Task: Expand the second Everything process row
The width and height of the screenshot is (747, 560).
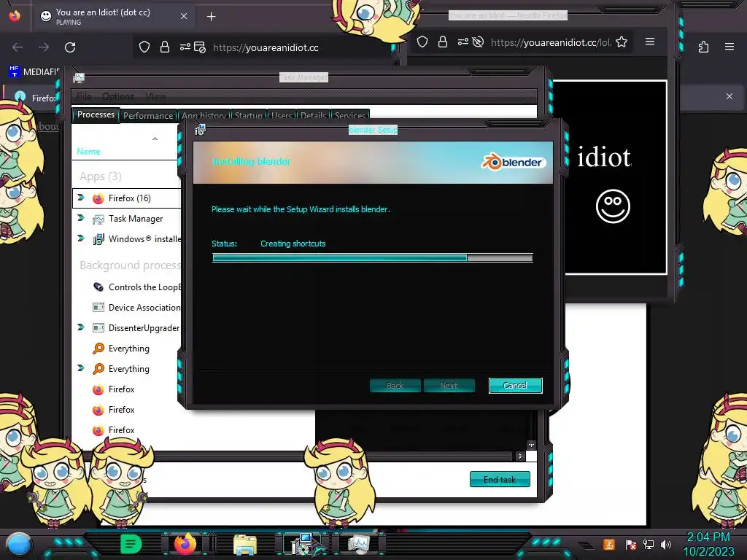Action: click(81, 368)
